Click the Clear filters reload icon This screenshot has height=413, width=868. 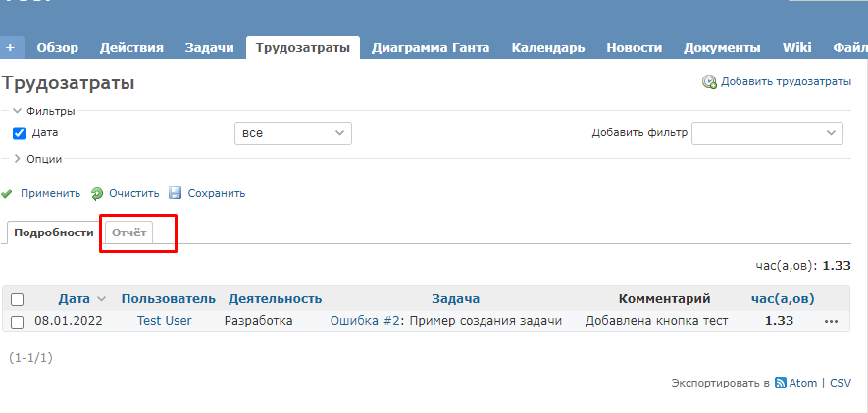click(x=97, y=193)
